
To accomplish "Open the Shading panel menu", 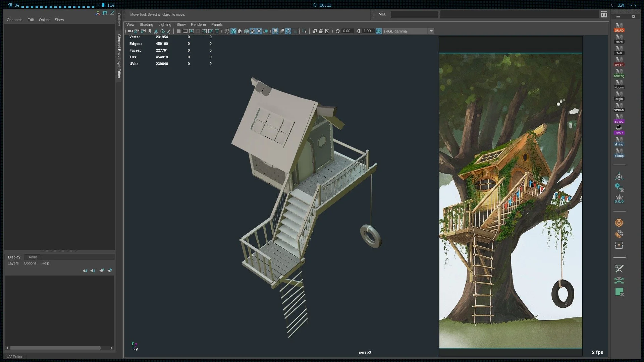I will click(x=146, y=24).
